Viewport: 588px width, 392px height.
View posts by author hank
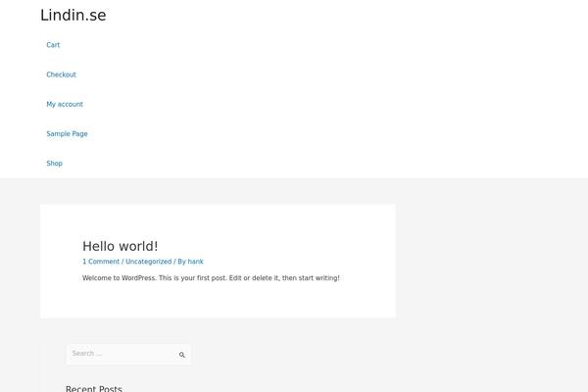(195, 262)
